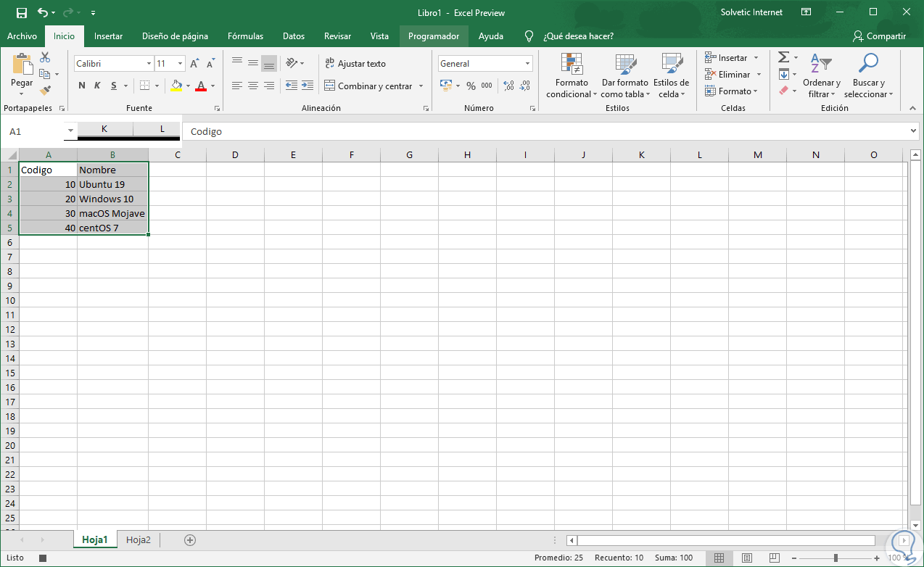Screen dimensions: 924x567
Task: Open the Archivo tab
Action: [22, 36]
